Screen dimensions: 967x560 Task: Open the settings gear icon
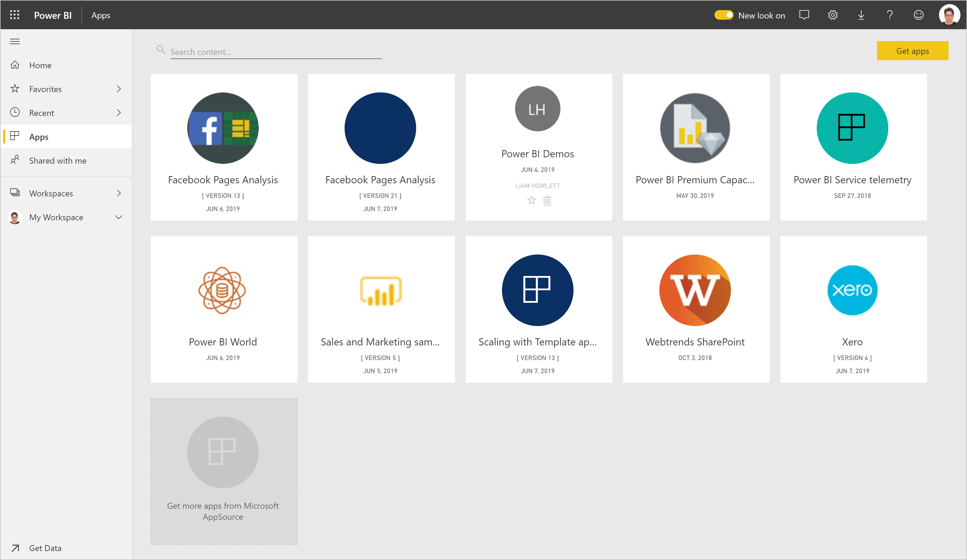click(x=833, y=15)
